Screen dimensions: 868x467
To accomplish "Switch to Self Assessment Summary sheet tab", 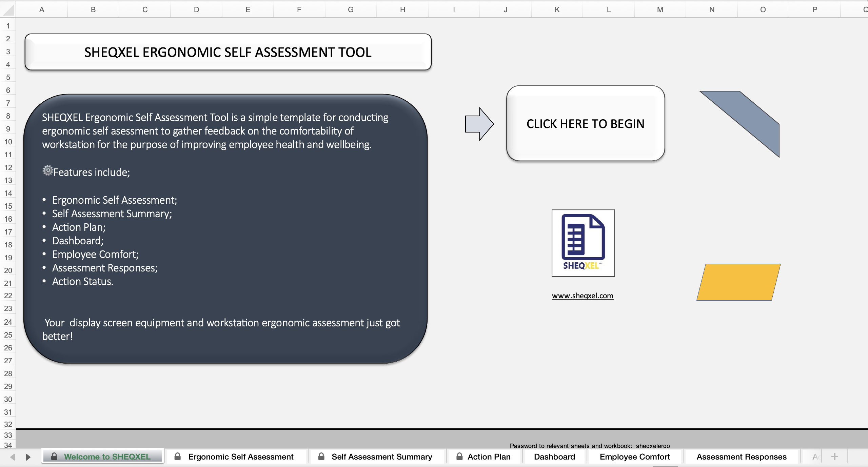I will [x=377, y=456].
